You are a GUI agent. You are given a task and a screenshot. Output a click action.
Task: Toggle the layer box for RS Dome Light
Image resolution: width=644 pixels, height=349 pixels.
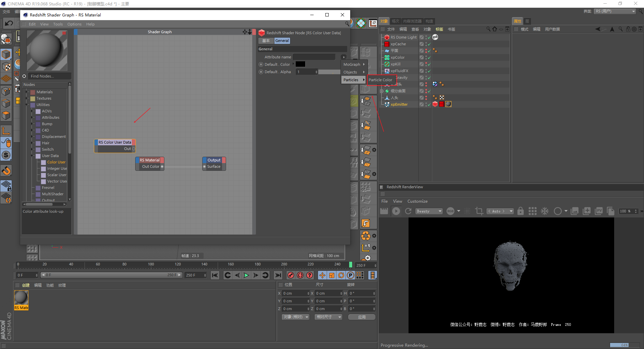pos(422,37)
